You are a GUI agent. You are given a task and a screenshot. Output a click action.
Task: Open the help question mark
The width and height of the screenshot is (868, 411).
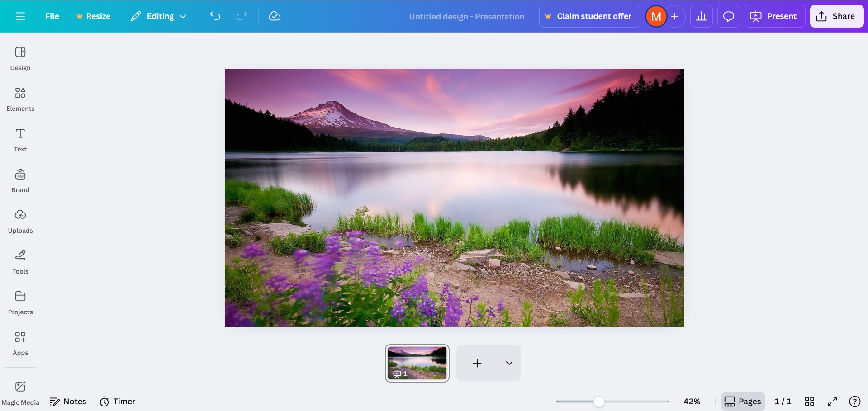click(855, 402)
